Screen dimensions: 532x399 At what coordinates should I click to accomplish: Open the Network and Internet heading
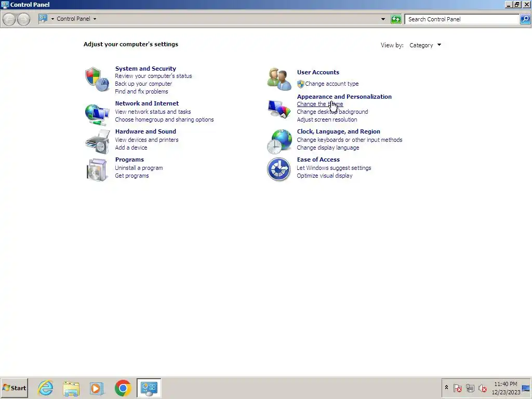147,103
